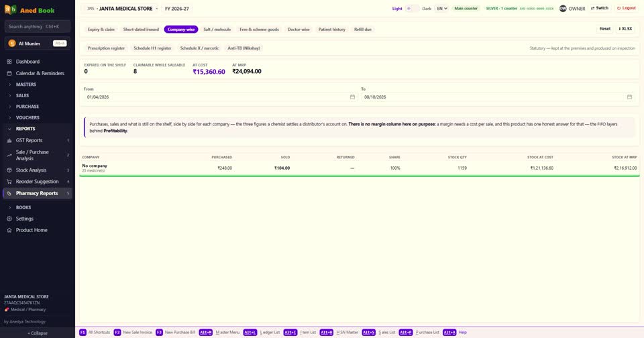
Task: Toggle the Light/Dark theme switch
Action: pyautogui.click(x=412, y=8)
